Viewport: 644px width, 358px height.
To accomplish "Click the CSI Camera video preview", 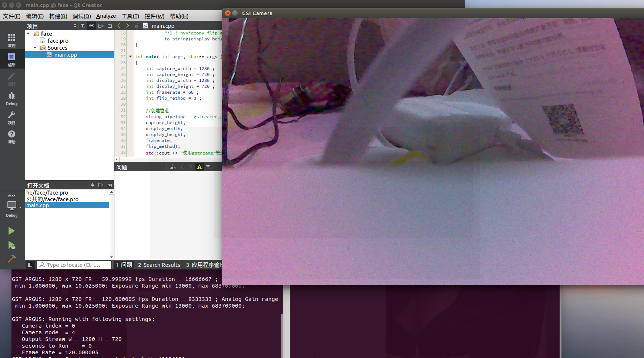I will tap(433, 151).
